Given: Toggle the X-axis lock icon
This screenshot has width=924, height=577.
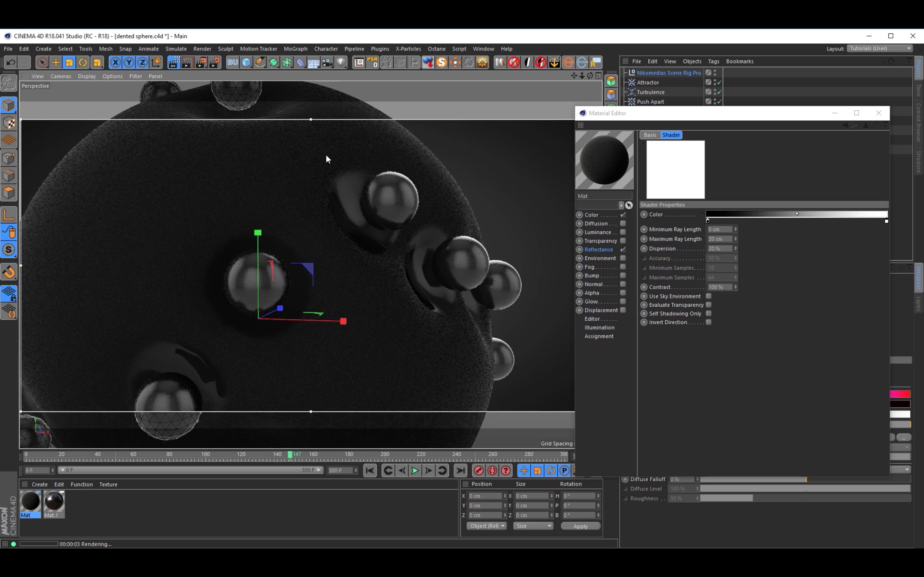Looking at the screenshot, I should 115,62.
